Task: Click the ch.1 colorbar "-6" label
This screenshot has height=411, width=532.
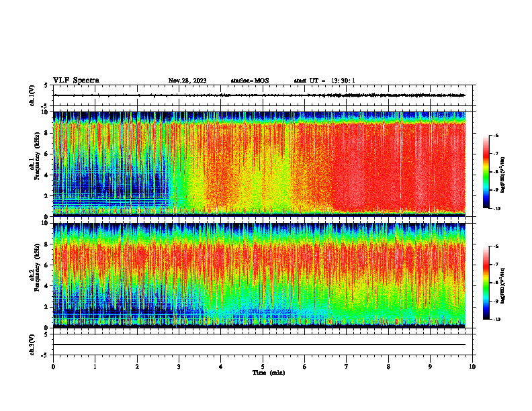Action: pyautogui.click(x=496, y=136)
